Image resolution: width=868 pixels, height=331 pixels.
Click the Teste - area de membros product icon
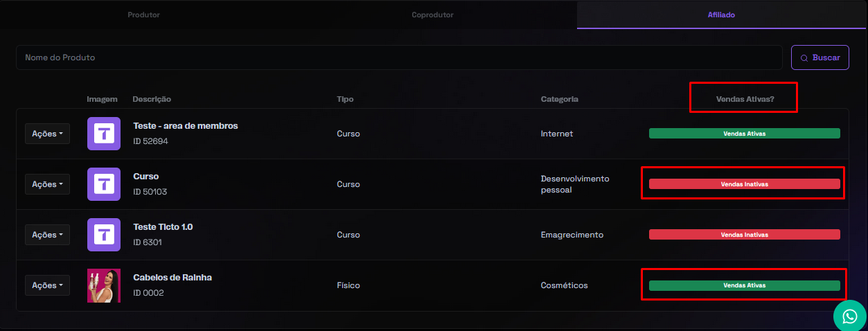pyautogui.click(x=104, y=134)
